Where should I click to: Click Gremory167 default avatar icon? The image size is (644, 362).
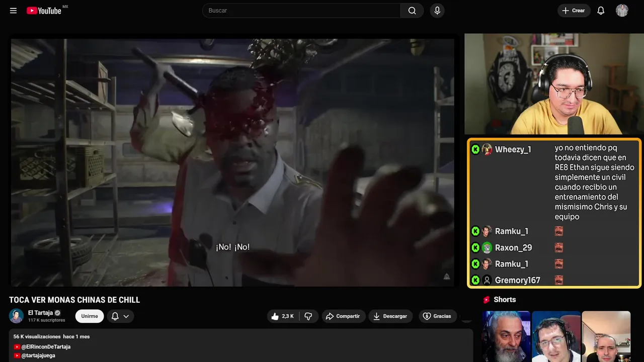(x=487, y=280)
